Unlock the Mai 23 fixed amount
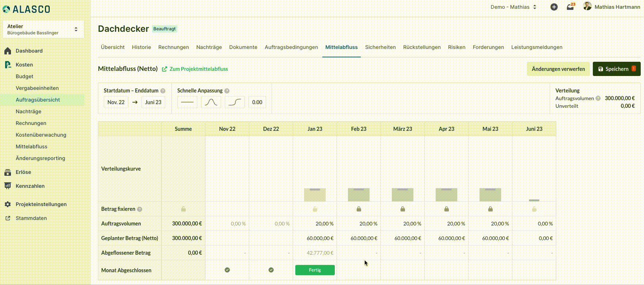Image resolution: width=644 pixels, height=285 pixels. tap(490, 209)
